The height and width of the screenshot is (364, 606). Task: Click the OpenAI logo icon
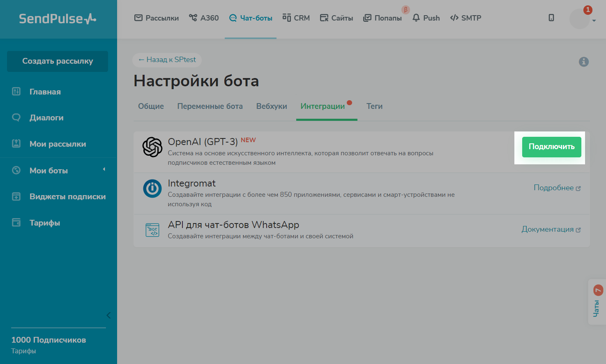(152, 147)
